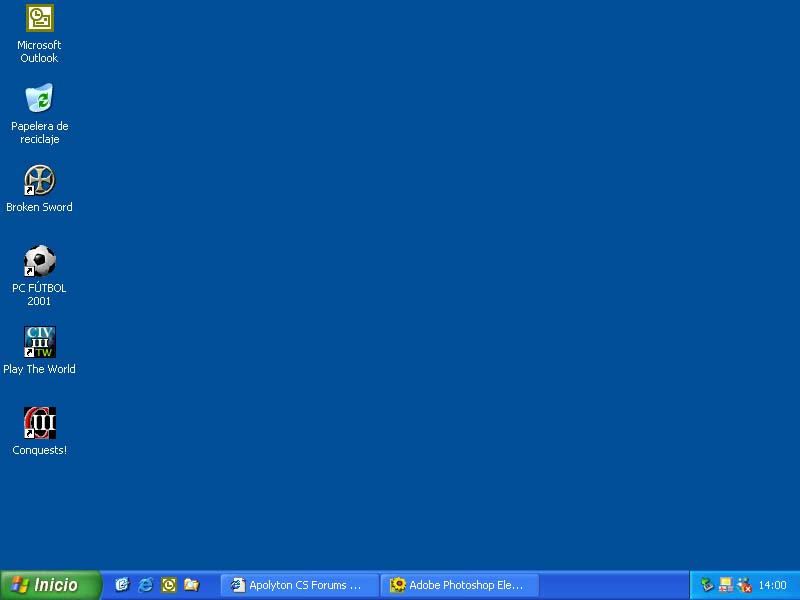This screenshot has height=600, width=800.
Task: Launch Outlook from the Quick Launch bar
Action: (169, 585)
